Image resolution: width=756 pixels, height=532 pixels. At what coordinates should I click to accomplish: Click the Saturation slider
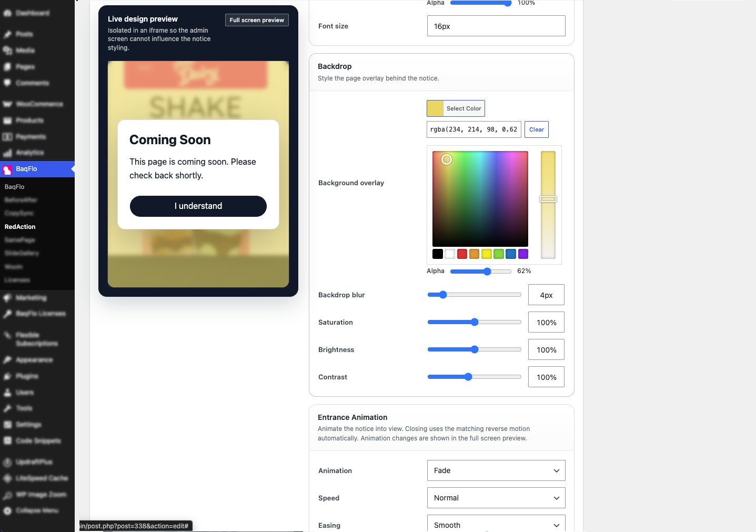coord(475,322)
